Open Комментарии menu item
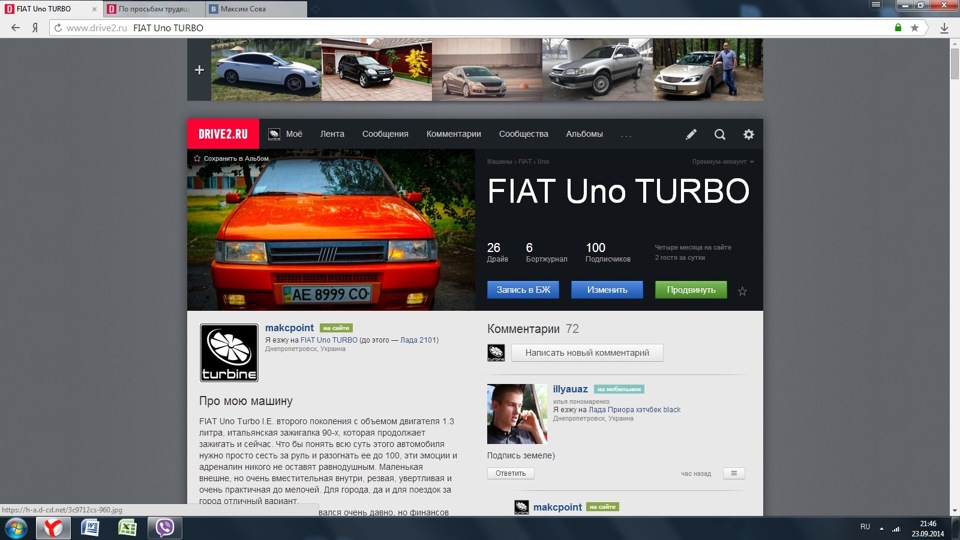 454,134
